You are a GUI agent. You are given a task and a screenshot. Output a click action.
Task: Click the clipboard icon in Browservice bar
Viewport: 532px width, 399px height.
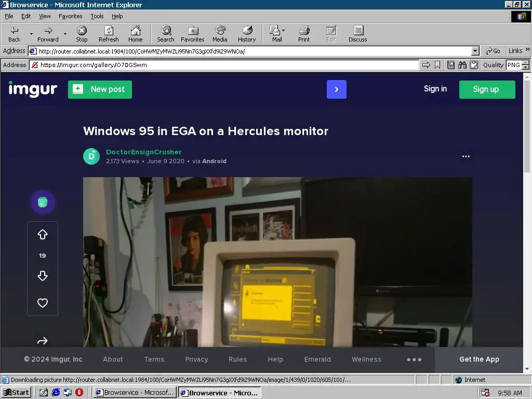point(474,65)
